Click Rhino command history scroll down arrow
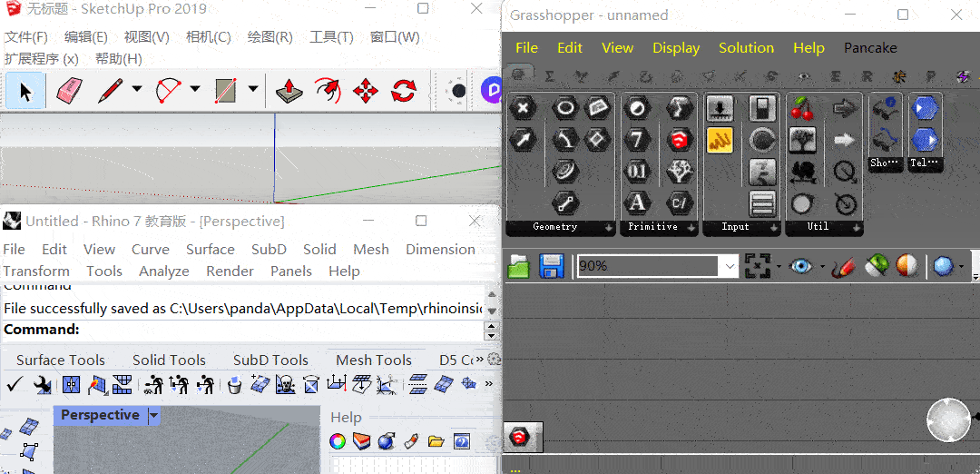 click(x=492, y=311)
